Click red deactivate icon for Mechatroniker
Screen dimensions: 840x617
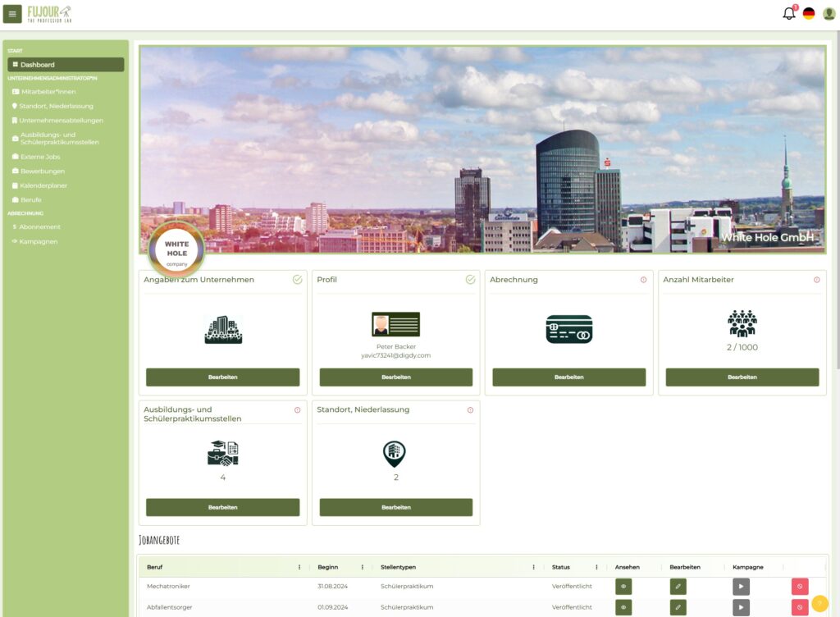click(x=800, y=587)
